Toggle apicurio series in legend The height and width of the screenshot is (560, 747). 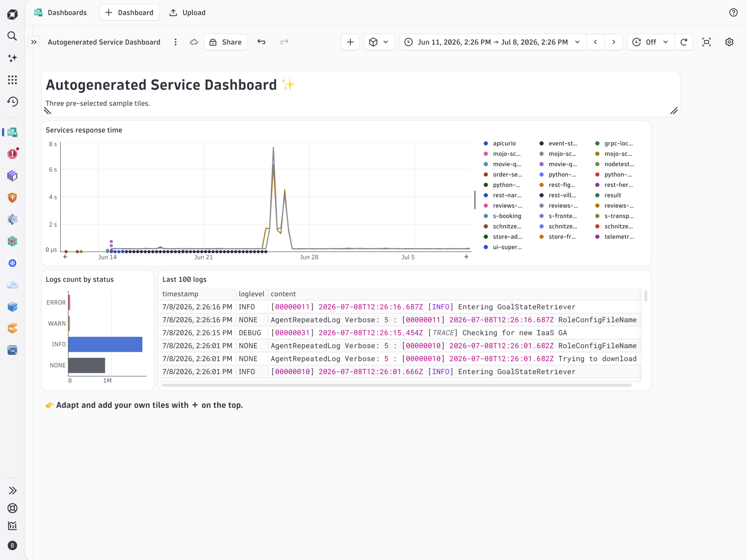click(x=500, y=143)
